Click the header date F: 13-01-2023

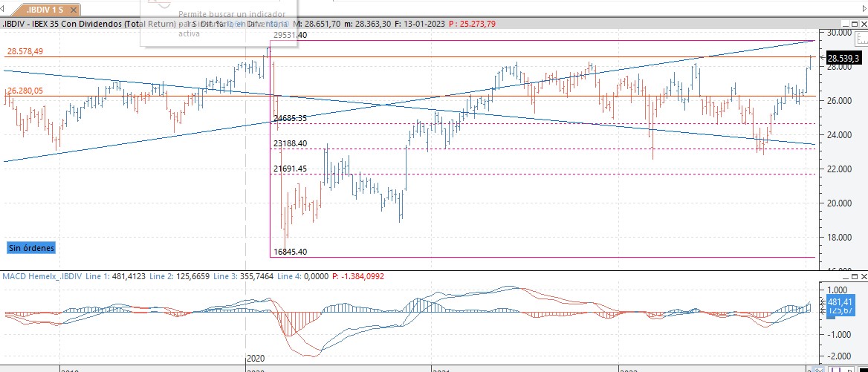pos(420,24)
